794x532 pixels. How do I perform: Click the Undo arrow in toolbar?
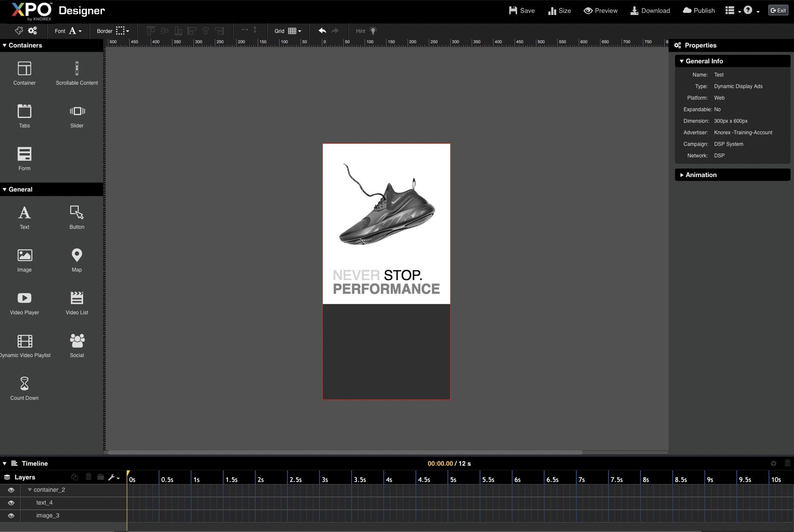pyautogui.click(x=322, y=31)
